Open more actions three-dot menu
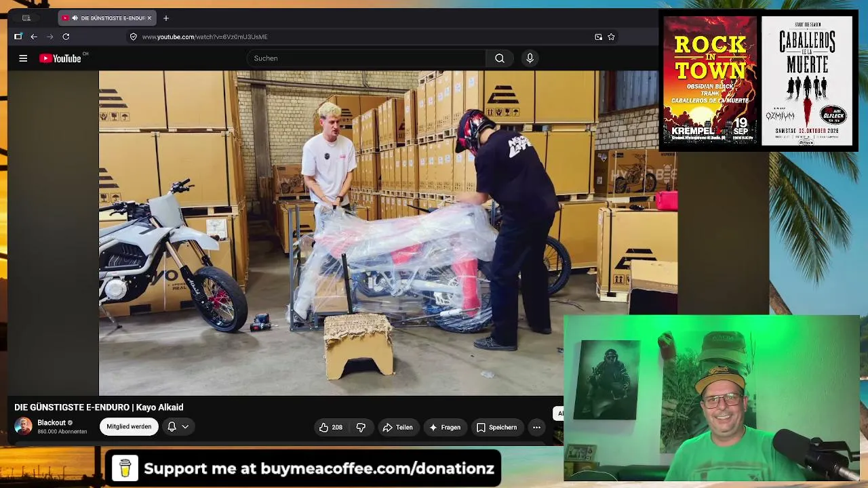This screenshot has width=868, height=488. click(x=536, y=427)
